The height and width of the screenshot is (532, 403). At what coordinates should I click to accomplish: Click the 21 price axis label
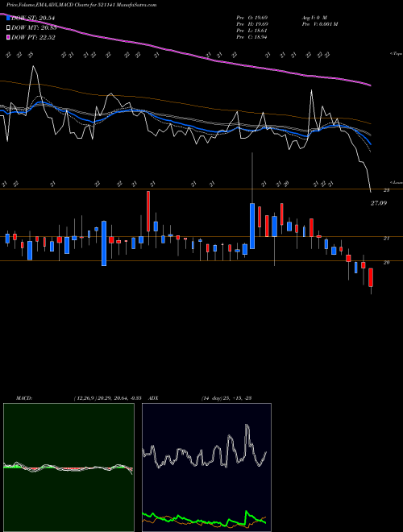386,239
